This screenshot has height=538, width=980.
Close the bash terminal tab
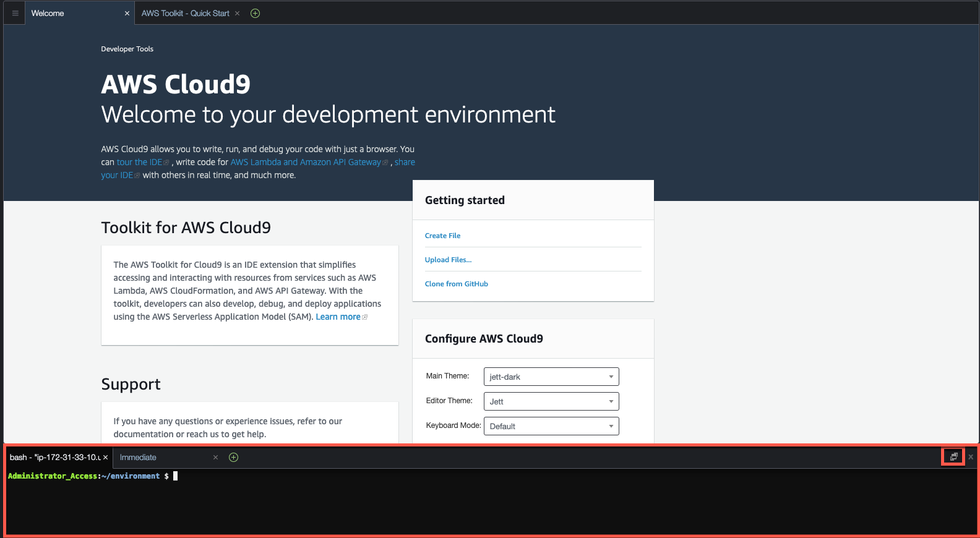105,458
